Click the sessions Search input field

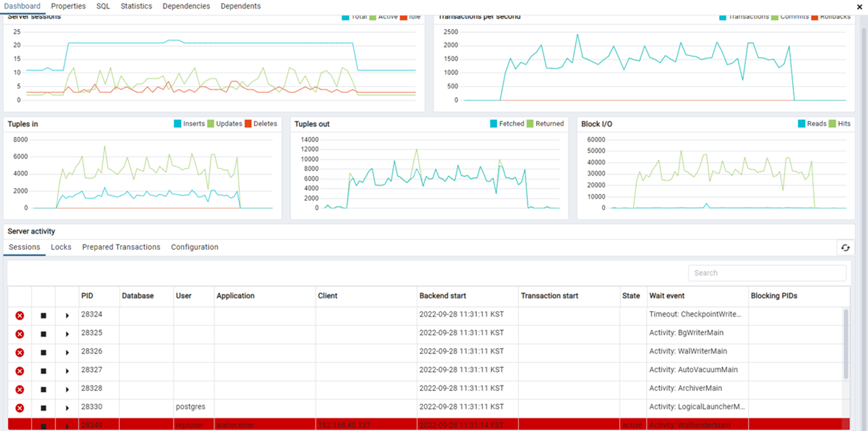(767, 273)
